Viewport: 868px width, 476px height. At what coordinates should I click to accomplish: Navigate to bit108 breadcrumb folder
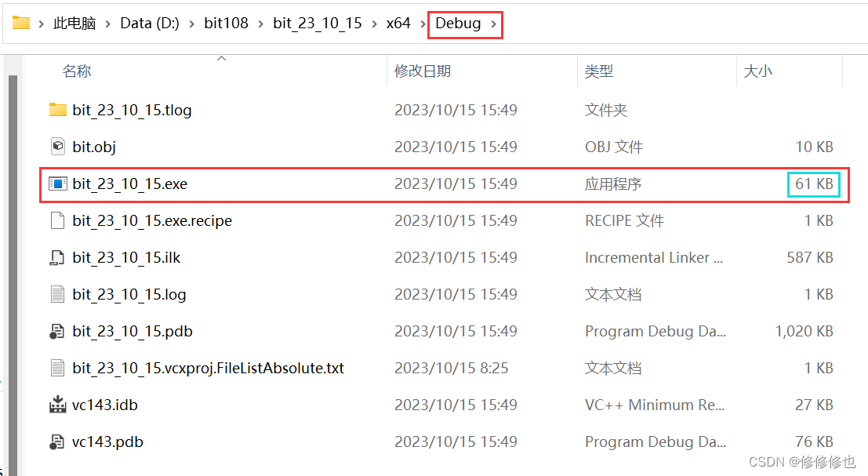[226, 24]
